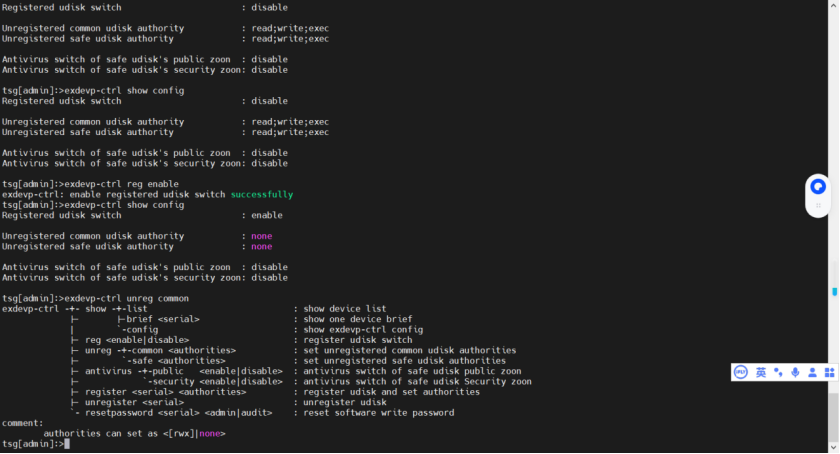Click '-safe <authorities>' usage entry
The height and width of the screenshot is (454, 840).
(174, 361)
